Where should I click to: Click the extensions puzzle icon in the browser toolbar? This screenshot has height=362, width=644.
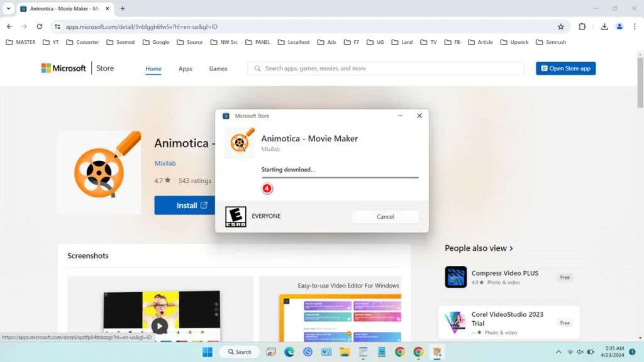click(x=582, y=26)
